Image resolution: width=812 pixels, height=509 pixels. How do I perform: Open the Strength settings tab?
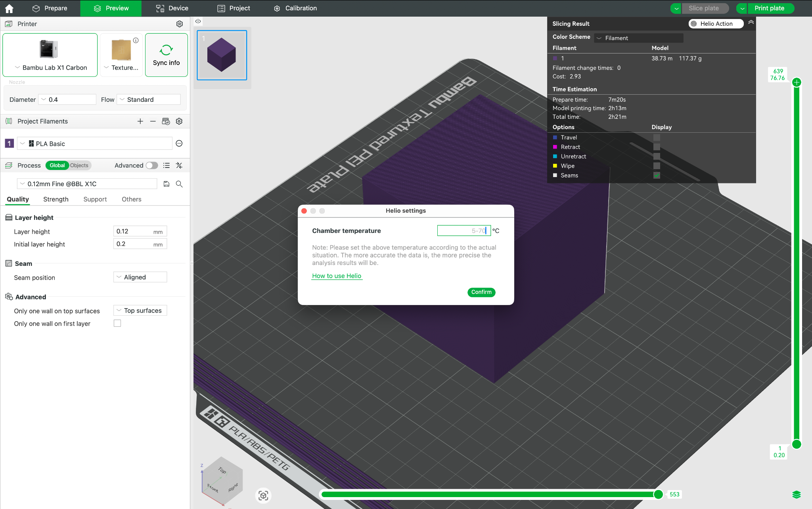[56, 199]
